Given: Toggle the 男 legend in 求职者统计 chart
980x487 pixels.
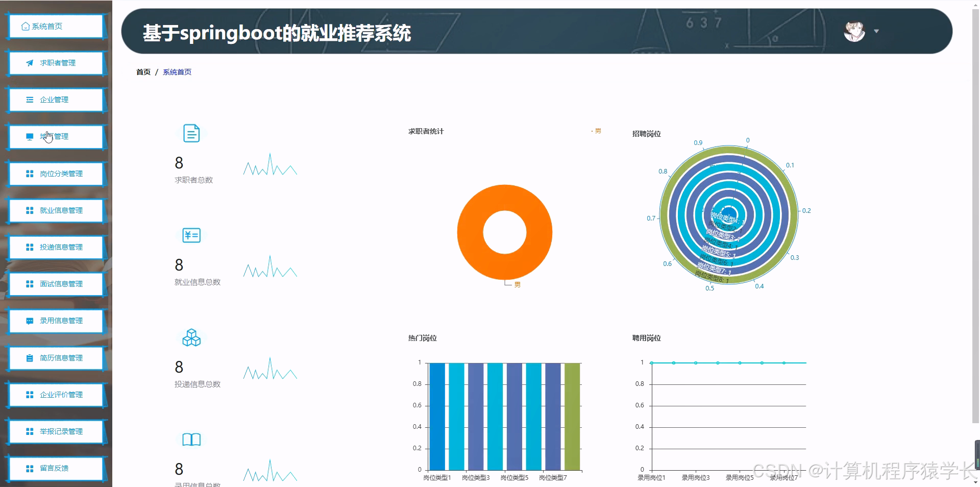Looking at the screenshot, I should pos(596,131).
